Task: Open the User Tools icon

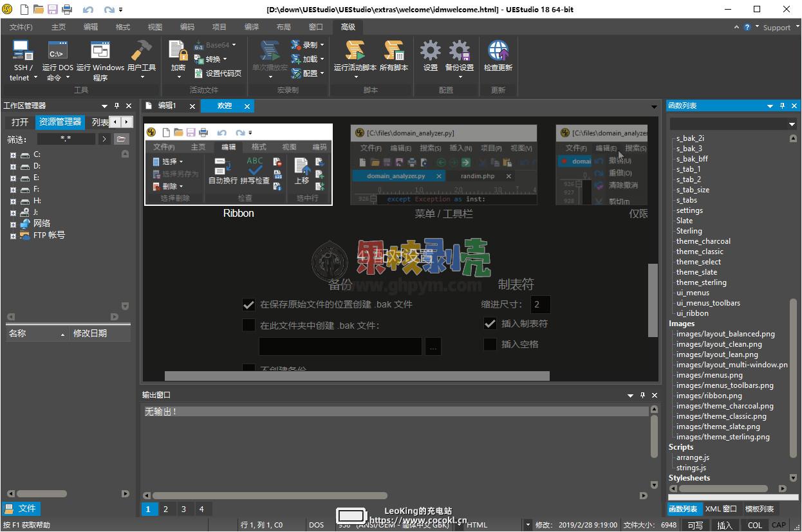Action: [141, 51]
